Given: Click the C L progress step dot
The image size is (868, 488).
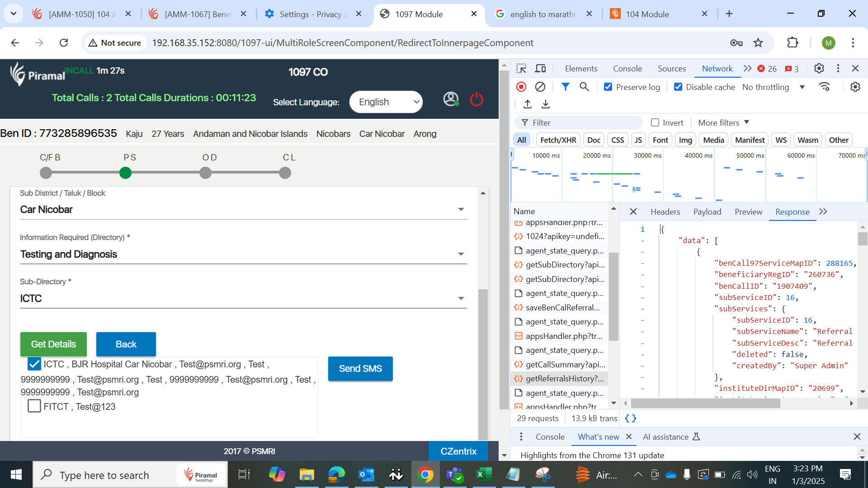Looking at the screenshot, I should click(x=285, y=173).
